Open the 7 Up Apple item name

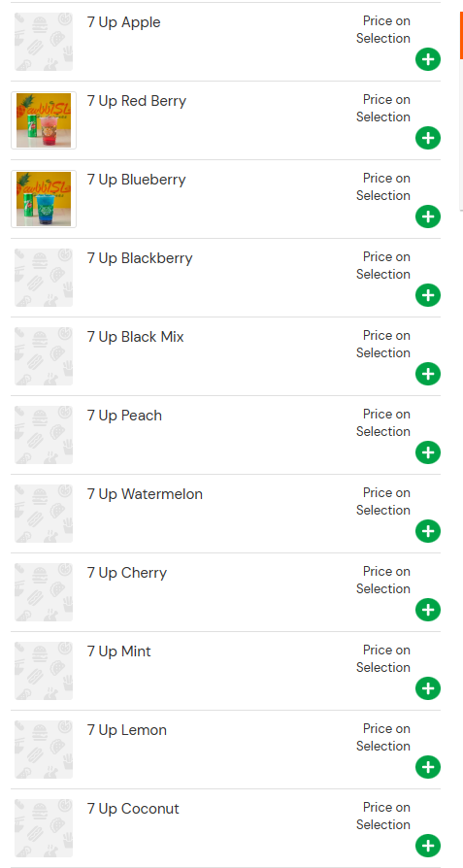[124, 22]
